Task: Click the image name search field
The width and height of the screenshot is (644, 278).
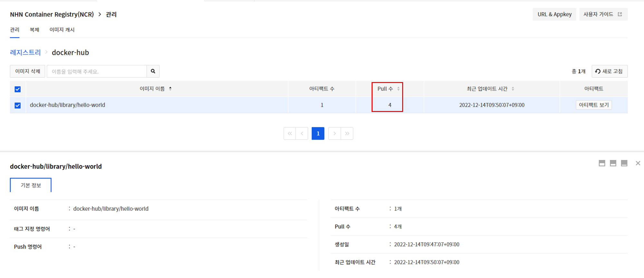Action: pyautogui.click(x=97, y=71)
